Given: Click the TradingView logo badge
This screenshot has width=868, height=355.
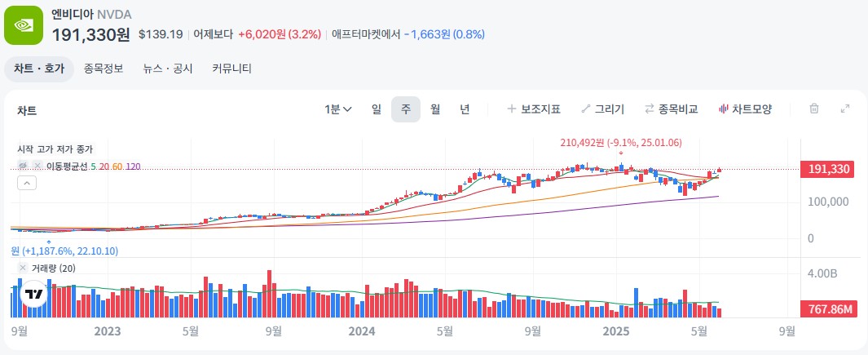Looking at the screenshot, I should [x=34, y=295].
